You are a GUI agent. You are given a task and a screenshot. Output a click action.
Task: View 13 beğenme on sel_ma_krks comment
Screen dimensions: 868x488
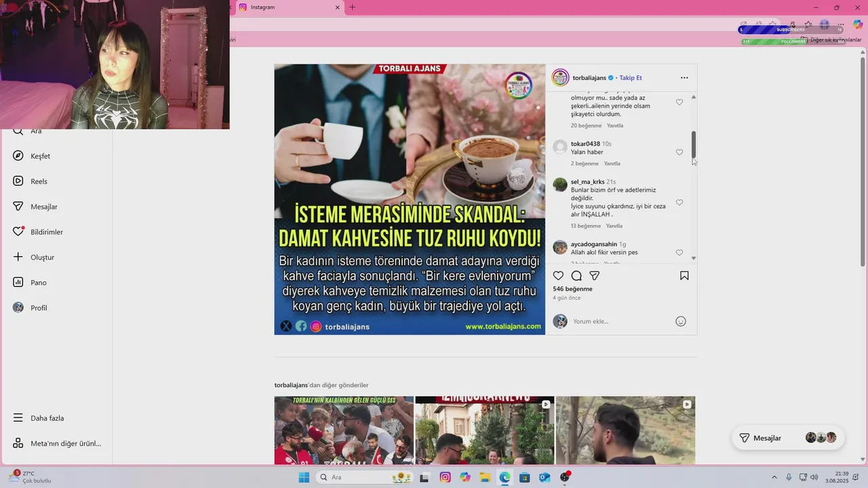click(x=586, y=226)
